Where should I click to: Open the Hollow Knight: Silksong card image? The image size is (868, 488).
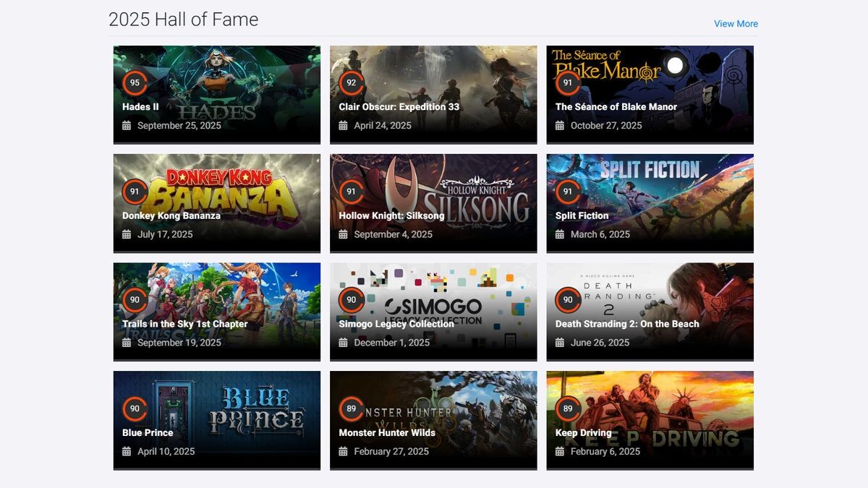(x=433, y=203)
